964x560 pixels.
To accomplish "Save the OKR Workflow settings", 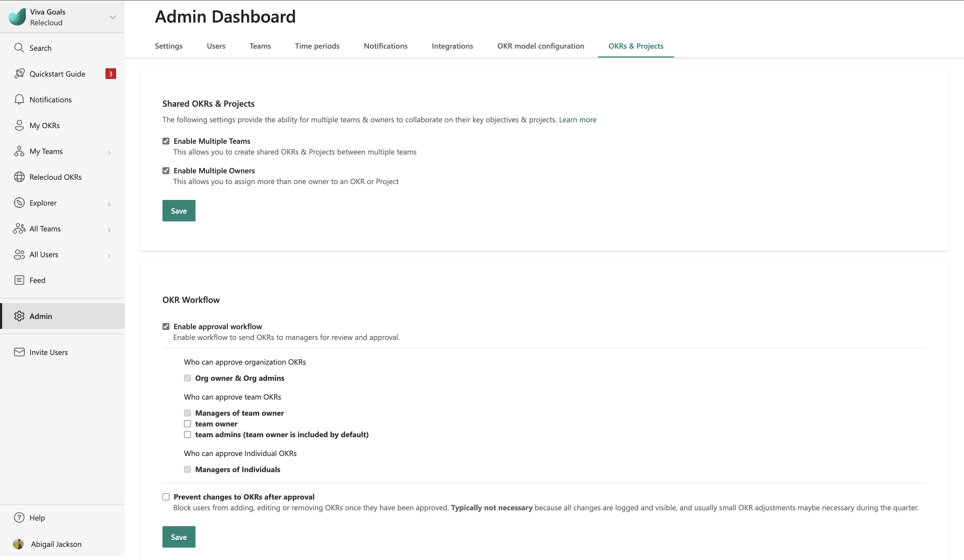I will [179, 537].
